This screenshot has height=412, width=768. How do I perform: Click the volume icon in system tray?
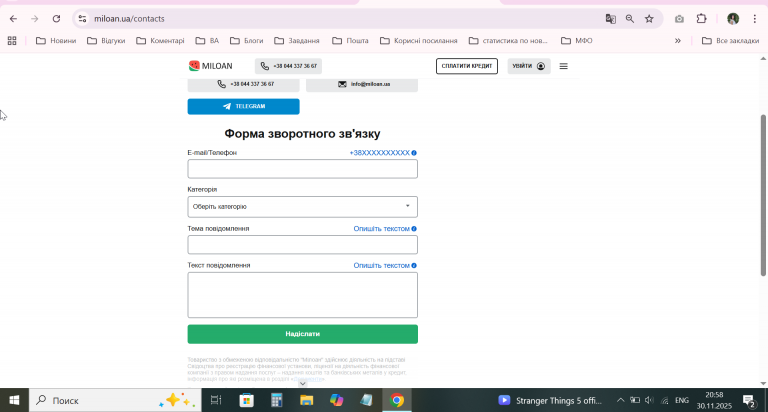[x=649, y=400]
